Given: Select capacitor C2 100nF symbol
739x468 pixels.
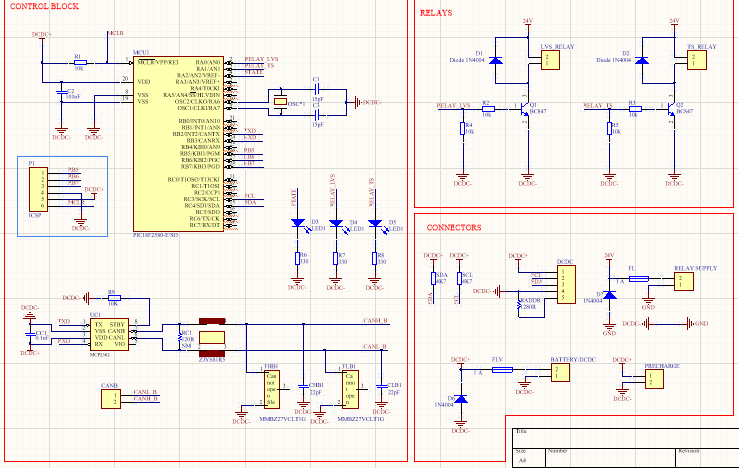Looking at the screenshot, I should pyautogui.click(x=61, y=91).
